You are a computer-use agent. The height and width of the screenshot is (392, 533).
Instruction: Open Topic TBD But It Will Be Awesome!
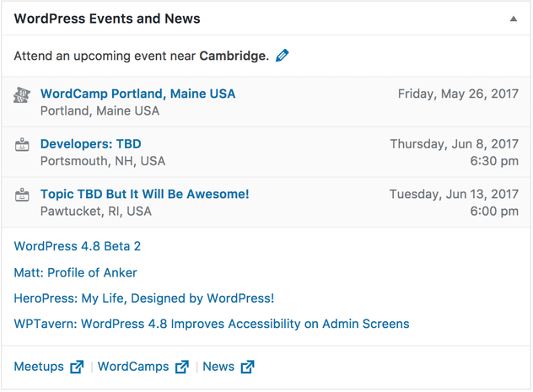click(x=145, y=194)
